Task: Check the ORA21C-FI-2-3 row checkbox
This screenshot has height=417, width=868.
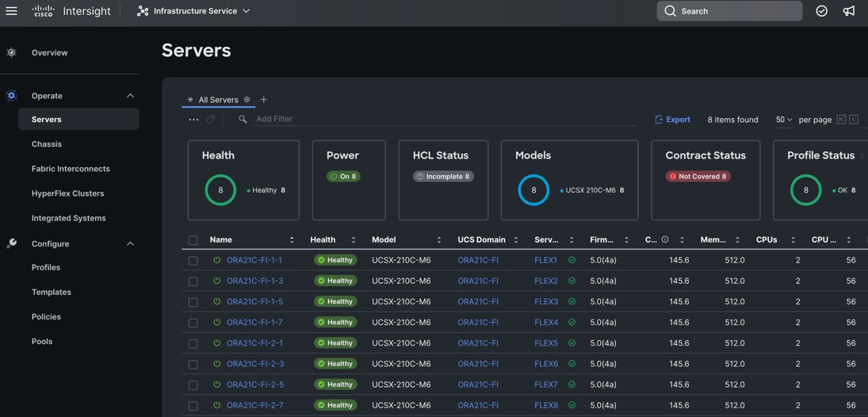Action: (193, 365)
